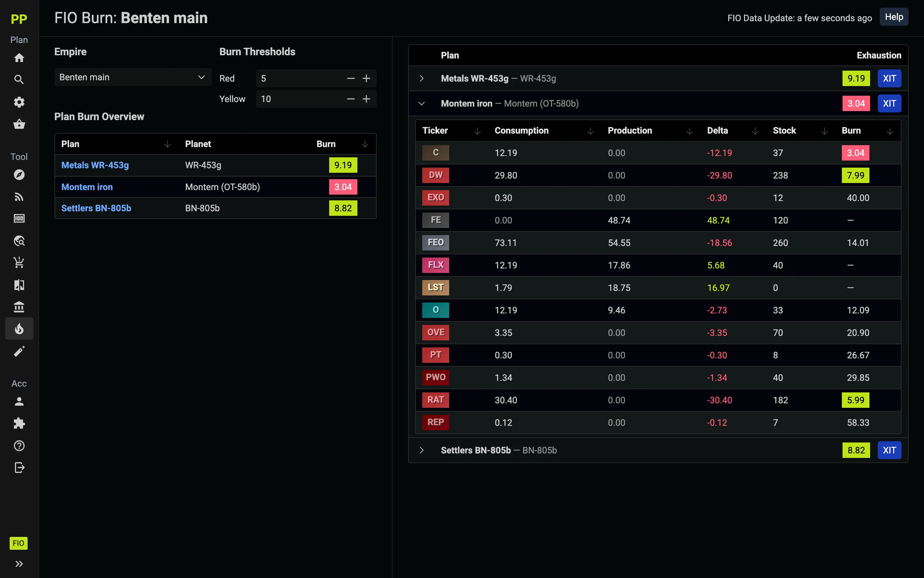Screen dimensions: 924x578
Task: Click the PP logo
Action: pyautogui.click(x=19, y=19)
